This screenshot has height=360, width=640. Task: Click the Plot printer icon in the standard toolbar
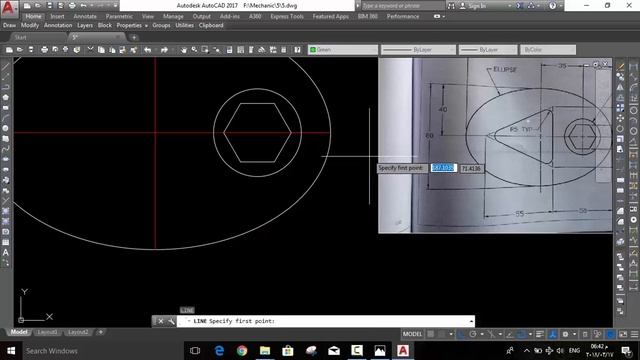pos(44,50)
